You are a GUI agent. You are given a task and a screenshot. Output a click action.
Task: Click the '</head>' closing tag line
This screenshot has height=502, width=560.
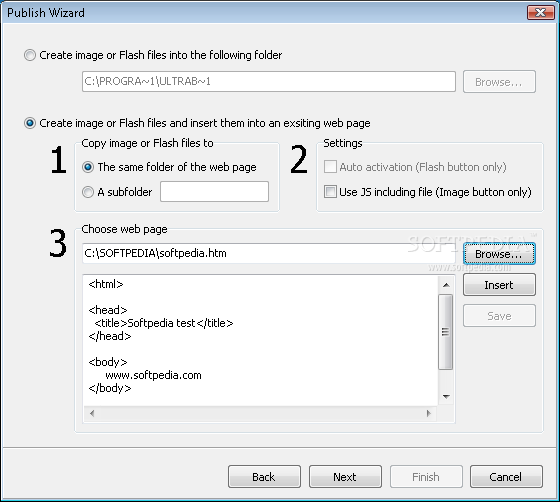point(110,336)
